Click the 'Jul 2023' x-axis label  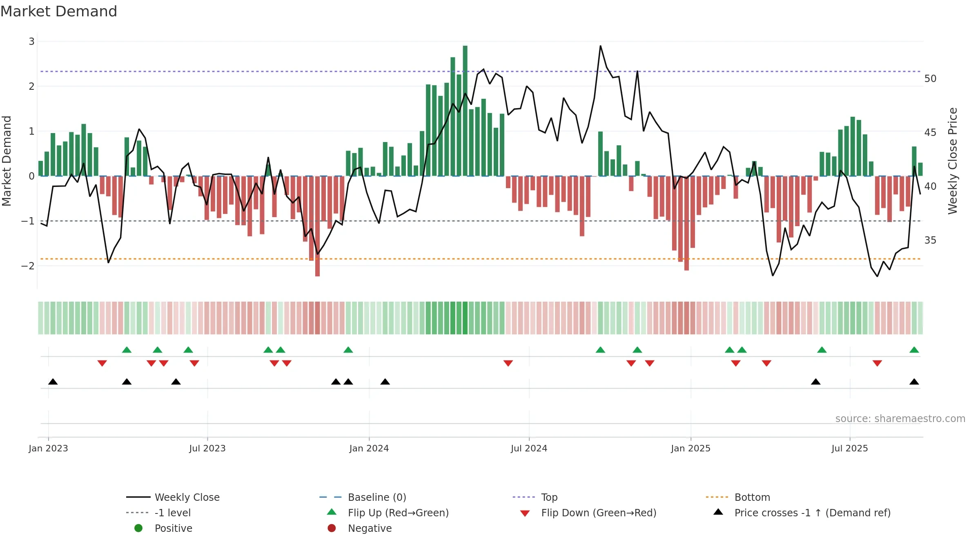[x=207, y=448]
